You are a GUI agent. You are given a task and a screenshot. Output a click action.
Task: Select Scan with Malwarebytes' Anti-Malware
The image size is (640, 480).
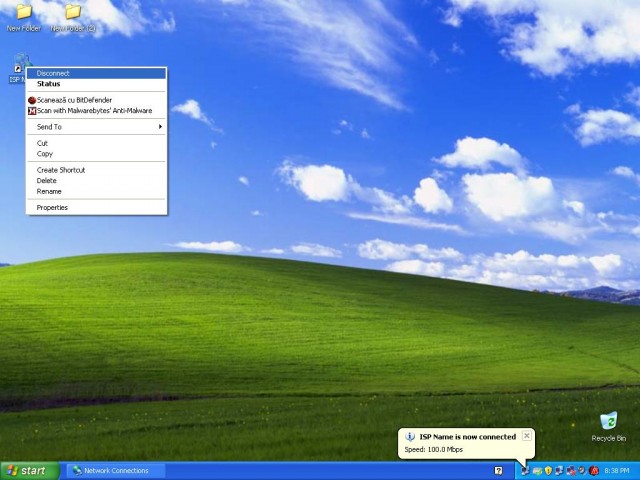point(96,111)
